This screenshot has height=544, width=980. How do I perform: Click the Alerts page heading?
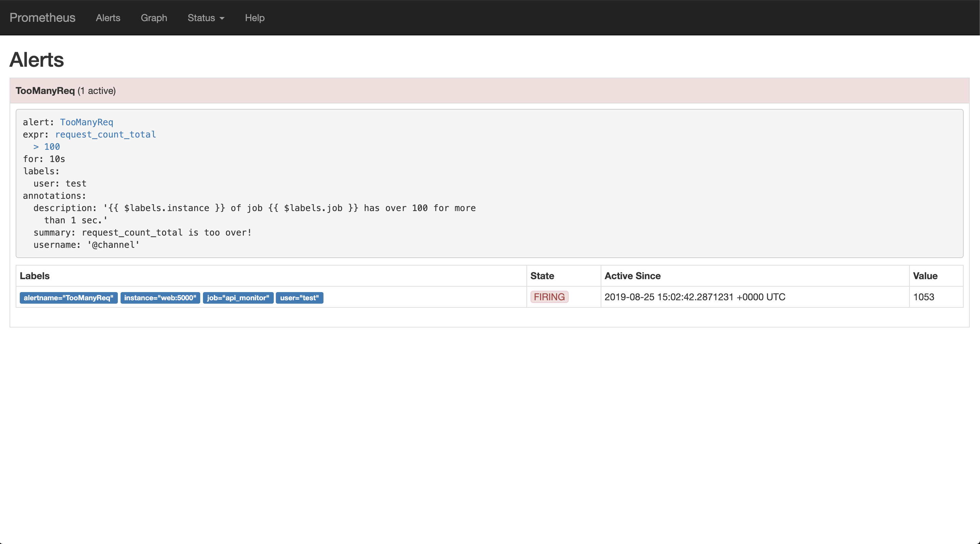click(36, 60)
